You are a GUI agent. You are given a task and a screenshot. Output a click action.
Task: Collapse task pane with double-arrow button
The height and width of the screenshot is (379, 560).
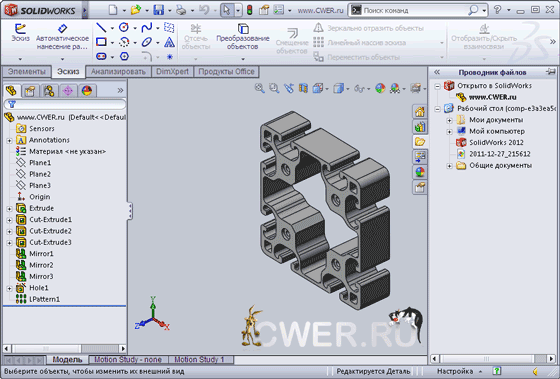pos(437,72)
